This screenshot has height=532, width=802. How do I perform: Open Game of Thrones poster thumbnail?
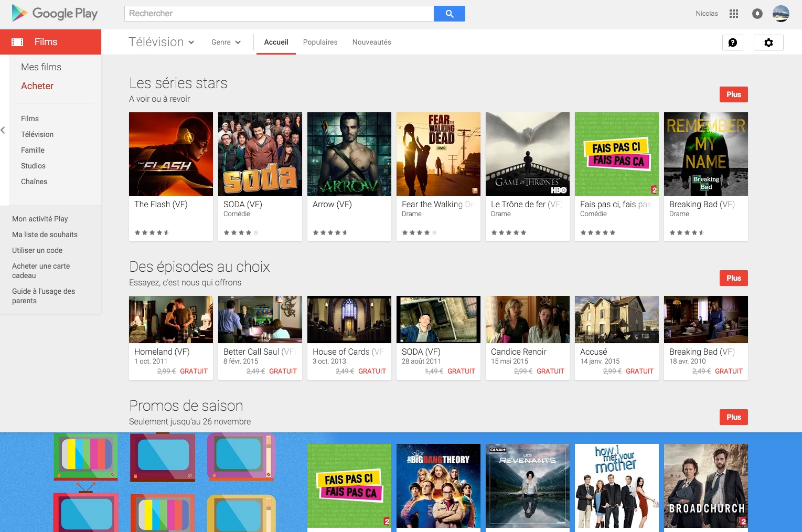tap(528, 154)
